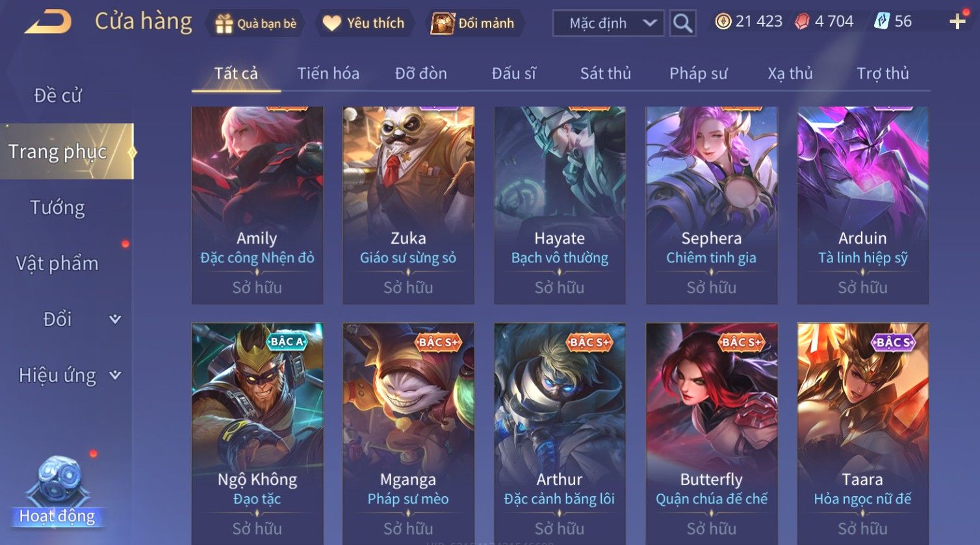Screen dimensions: 980x545
Task: Go to Tướng in the sidebar
Action: click(x=58, y=208)
